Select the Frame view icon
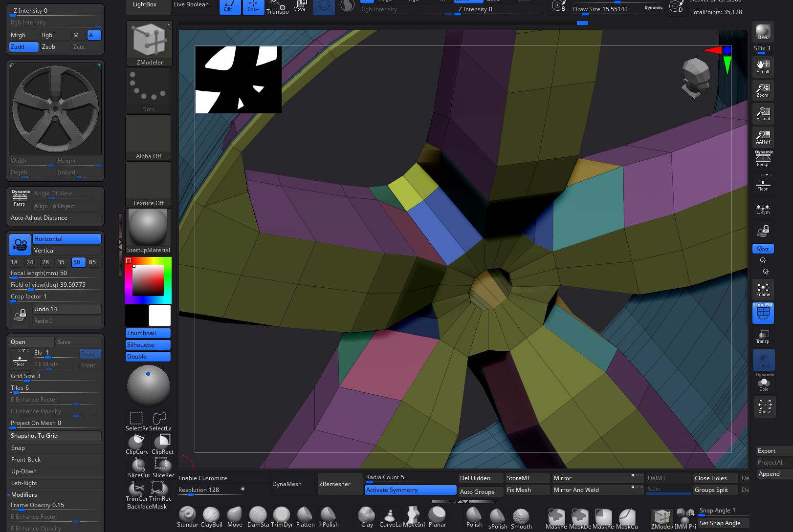This screenshot has height=532, width=793. (x=763, y=289)
